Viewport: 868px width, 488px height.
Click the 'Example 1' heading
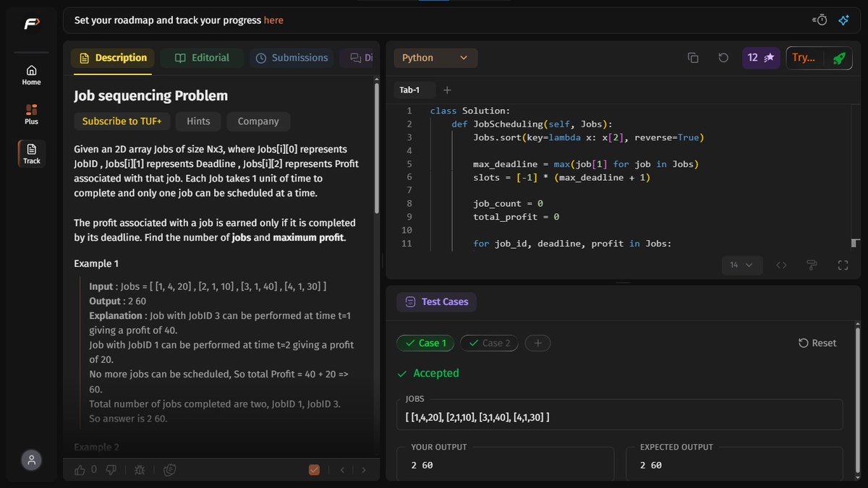96,264
